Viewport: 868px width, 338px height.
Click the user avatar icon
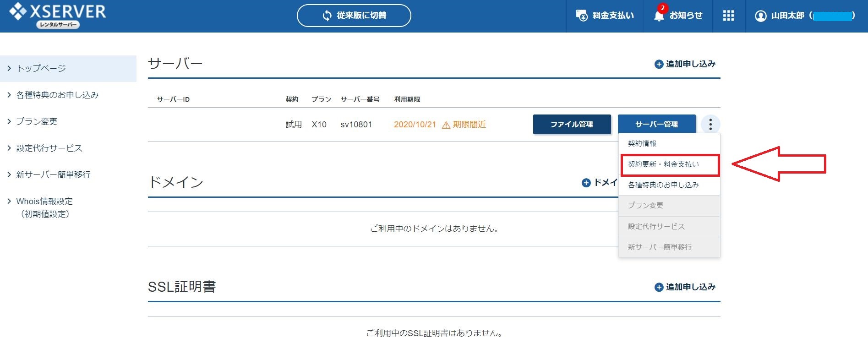pos(760,16)
